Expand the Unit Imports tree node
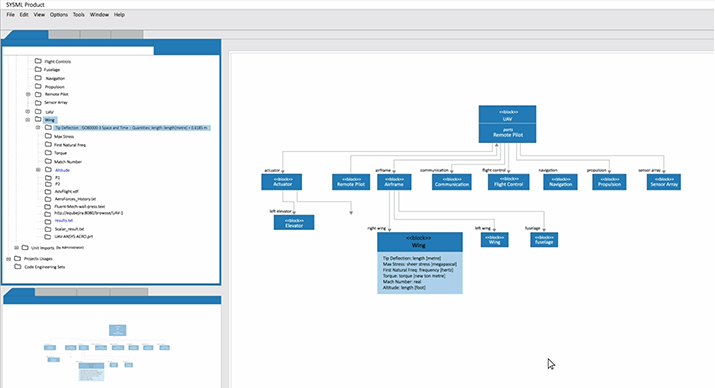715x388 pixels. click(x=16, y=248)
